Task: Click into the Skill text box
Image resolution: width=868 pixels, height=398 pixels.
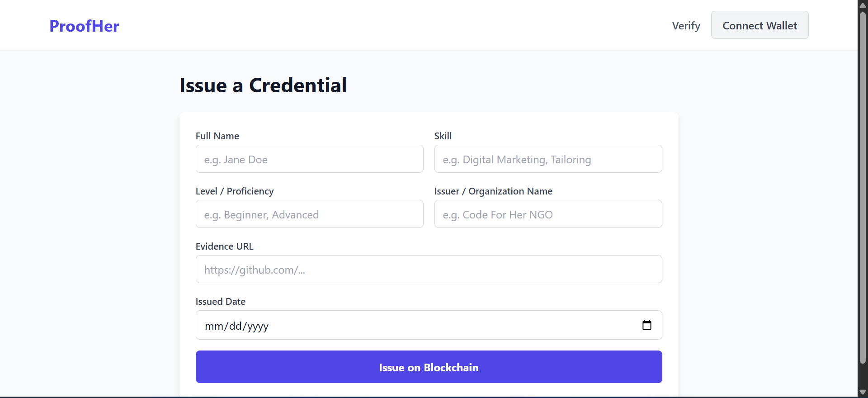Action: [x=548, y=159]
